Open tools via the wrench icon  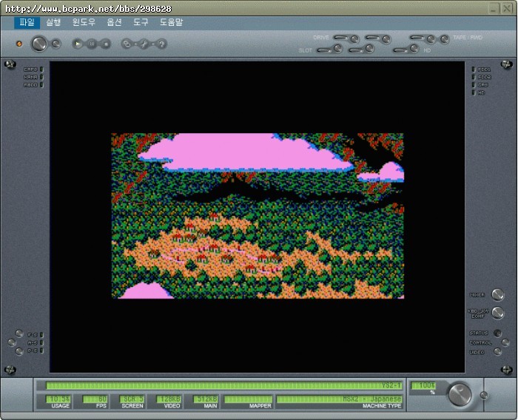click(144, 44)
